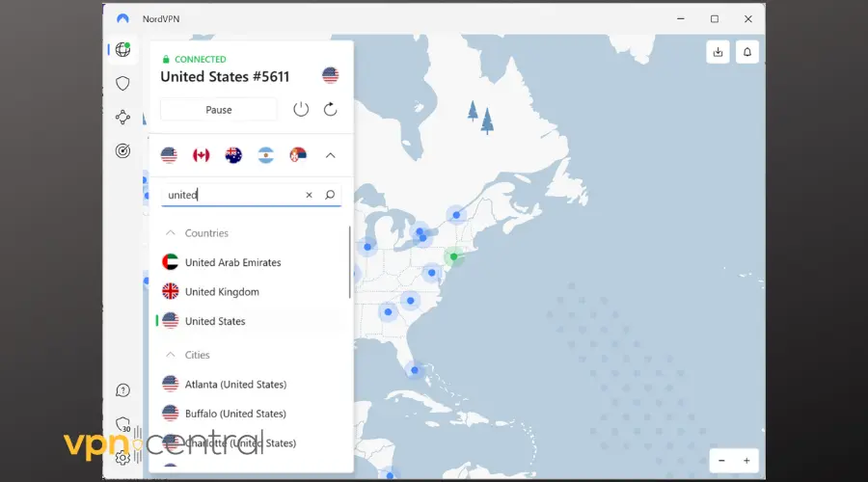Maximize the NordVPN window

(715, 19)
